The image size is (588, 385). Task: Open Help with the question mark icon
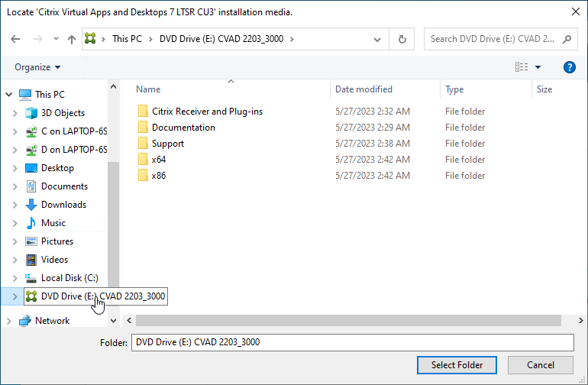569,67
